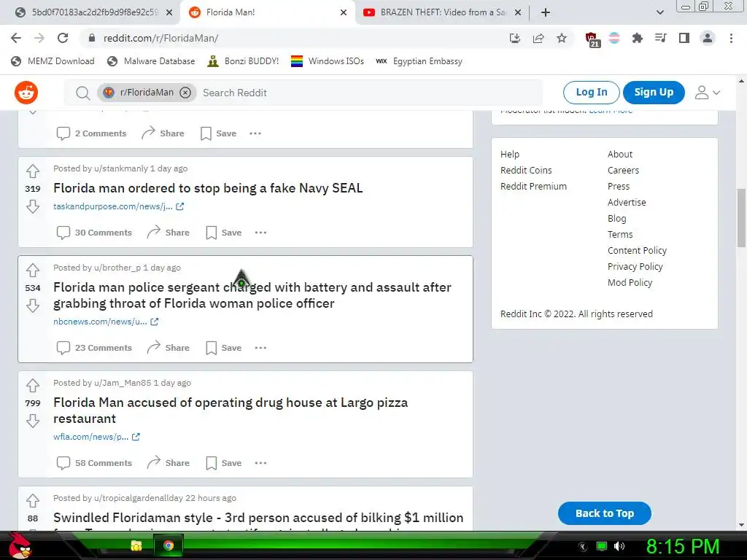747x560 pixels.
Task: Share the top post with 2 comments
Action: 163,133
